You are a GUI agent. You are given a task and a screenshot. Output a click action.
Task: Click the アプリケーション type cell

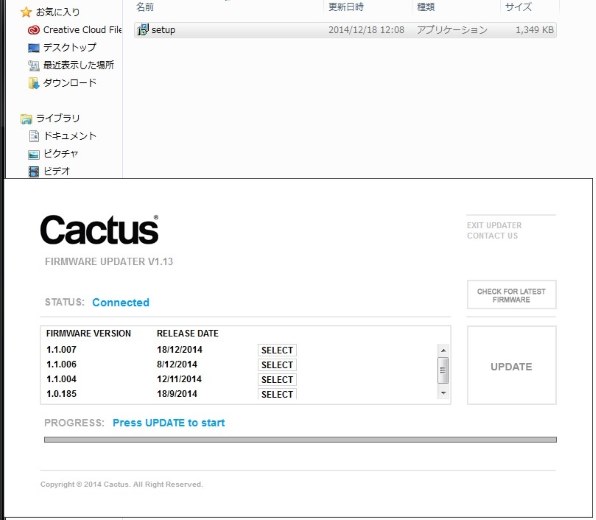coord(452,30)
